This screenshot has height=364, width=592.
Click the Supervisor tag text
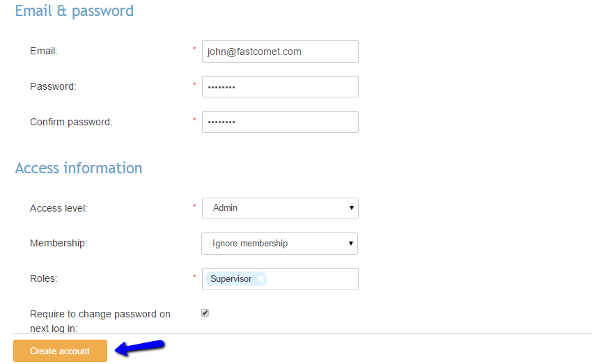[x=231, y=278]
